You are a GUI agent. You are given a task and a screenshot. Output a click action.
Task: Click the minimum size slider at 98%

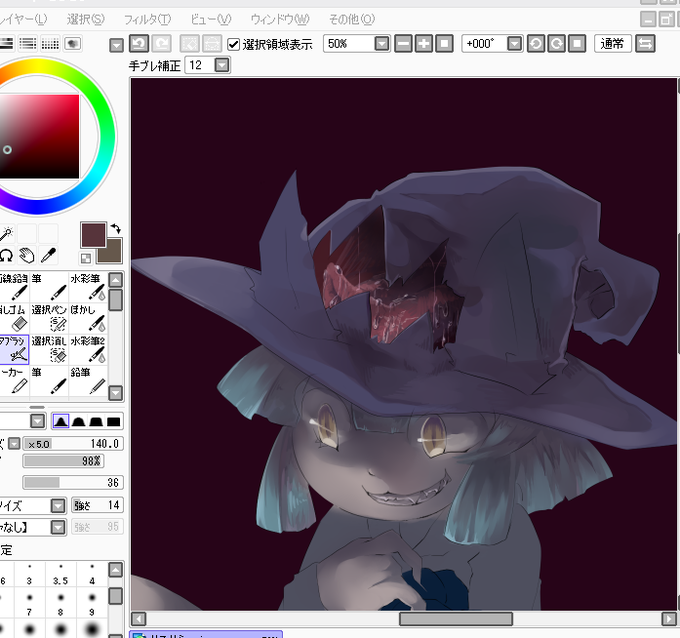coord(64,461)
